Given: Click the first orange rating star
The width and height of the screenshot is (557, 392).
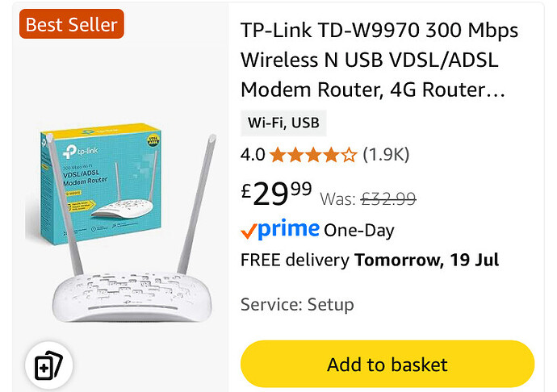Looking at the screenshot, I should pyautogui.click(x=278, y=155).
